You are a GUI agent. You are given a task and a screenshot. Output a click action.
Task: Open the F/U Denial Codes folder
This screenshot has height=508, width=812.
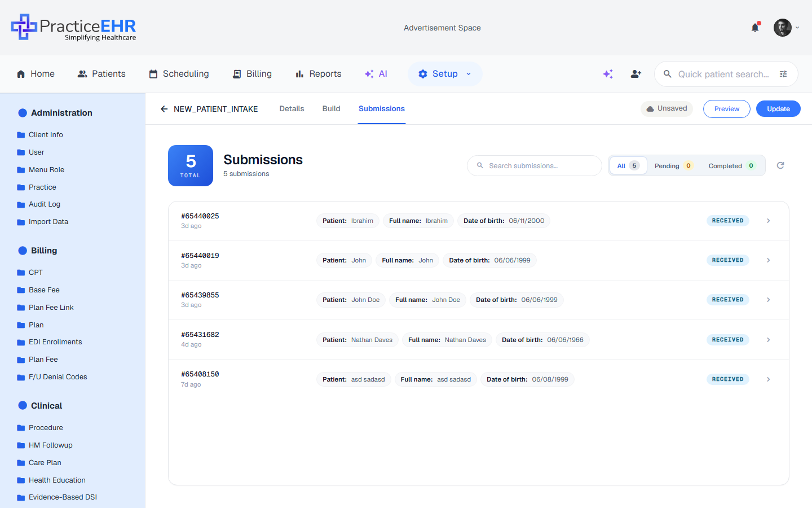(52, 377)
